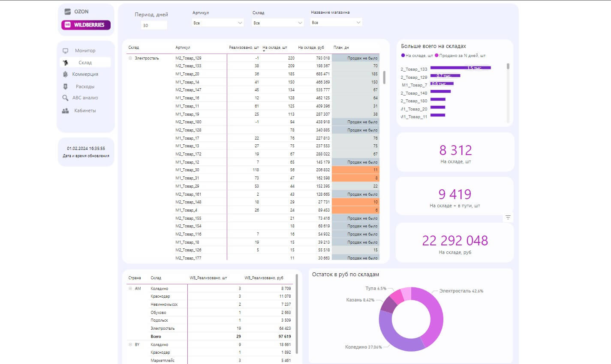Click table row M1_Товар_20

254,74
